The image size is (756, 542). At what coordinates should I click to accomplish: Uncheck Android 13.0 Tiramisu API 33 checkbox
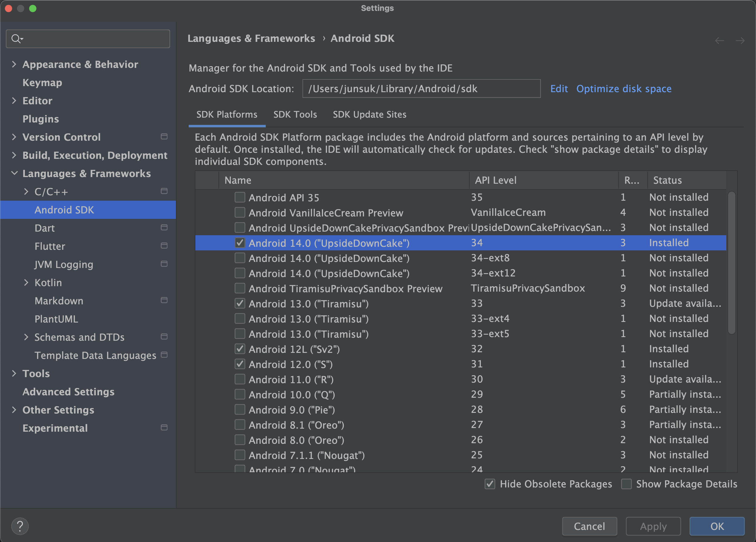click(x=240, y=303)
